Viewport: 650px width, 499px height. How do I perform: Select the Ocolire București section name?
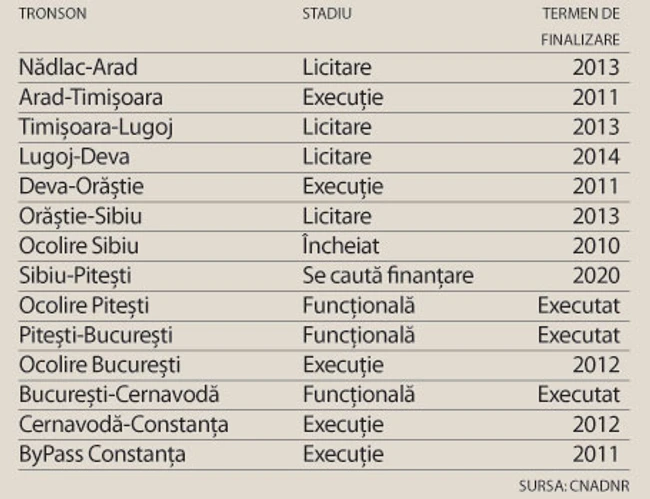pyautogui.click(x=100, y=365)
